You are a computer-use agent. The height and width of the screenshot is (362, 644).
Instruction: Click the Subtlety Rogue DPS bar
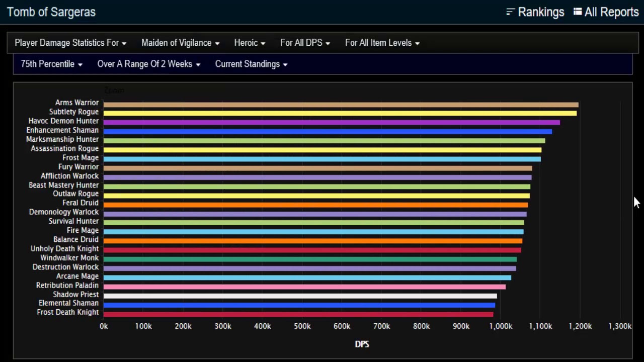pos(340,113)
